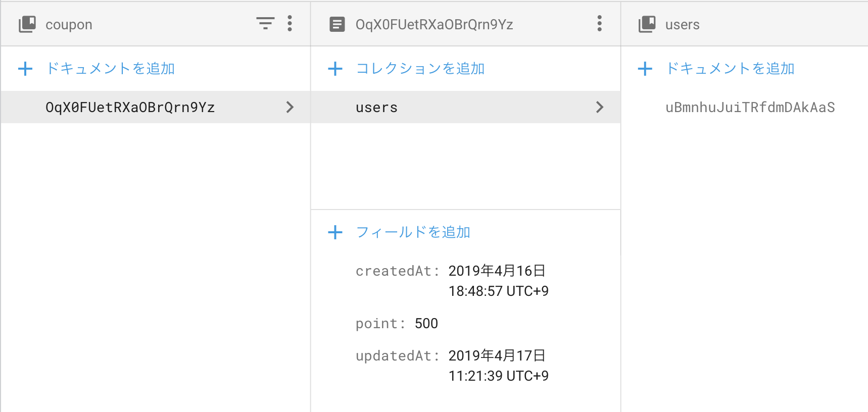The image size is (868, 412).
Task: Expand chevron on OqX0FUetRXaOBrQrn9Yz document row
Action: [x=290, y=107]
